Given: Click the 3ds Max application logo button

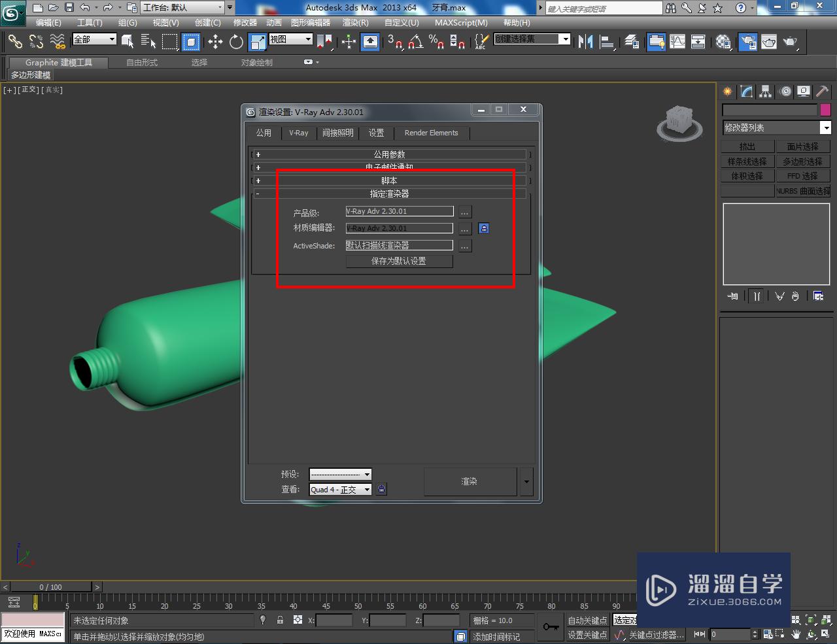Looking at the screenshot, I should coord(13,12).
